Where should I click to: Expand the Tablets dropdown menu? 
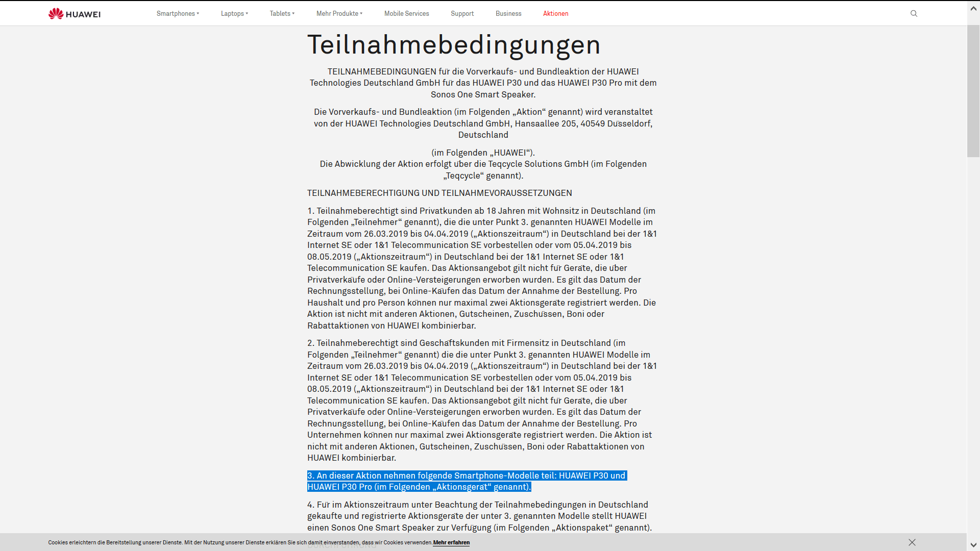click(282, 14)
